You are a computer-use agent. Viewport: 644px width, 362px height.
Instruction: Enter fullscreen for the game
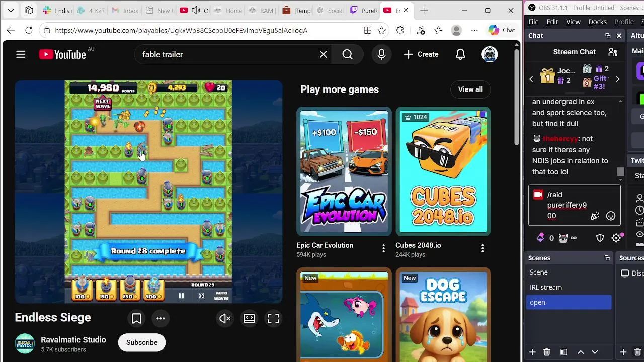click(x=273, y=318)
